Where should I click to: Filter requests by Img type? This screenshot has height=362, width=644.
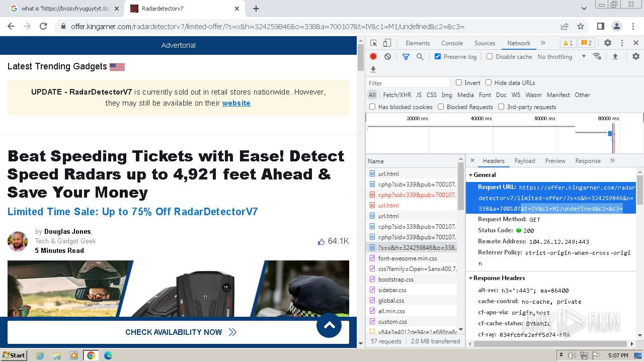447,95
